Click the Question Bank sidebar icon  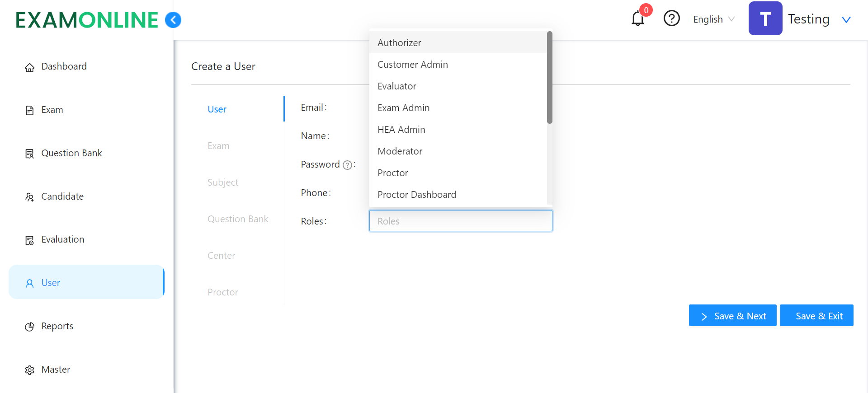tap(29, 154)
